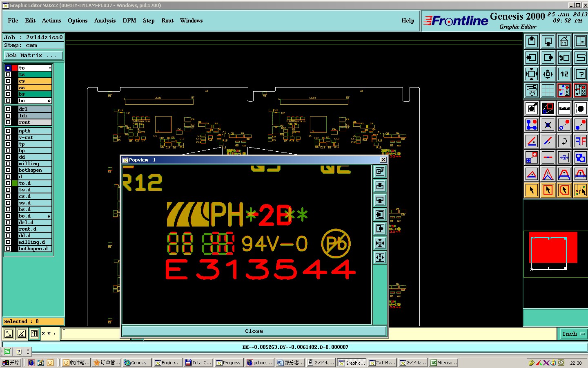The image size is (588, 368).
Task: Click the Total C... taskbar button
Action: pyautogui.click(x=198, y=363)
